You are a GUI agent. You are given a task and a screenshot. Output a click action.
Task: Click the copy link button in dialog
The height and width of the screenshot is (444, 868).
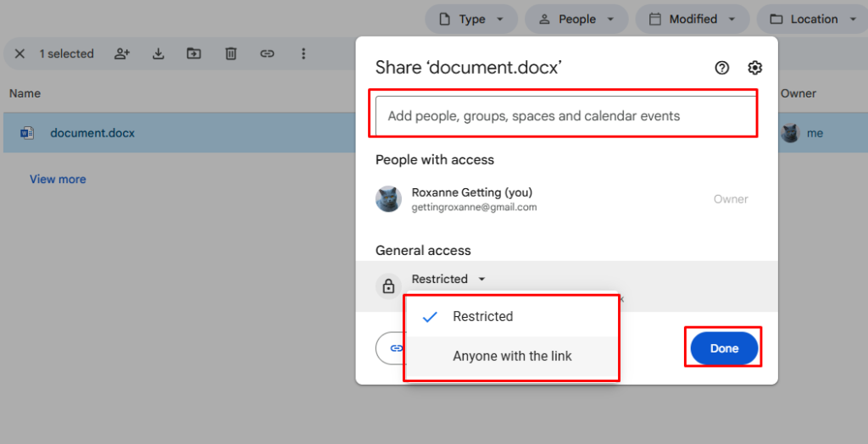click(x=391, y=348)
